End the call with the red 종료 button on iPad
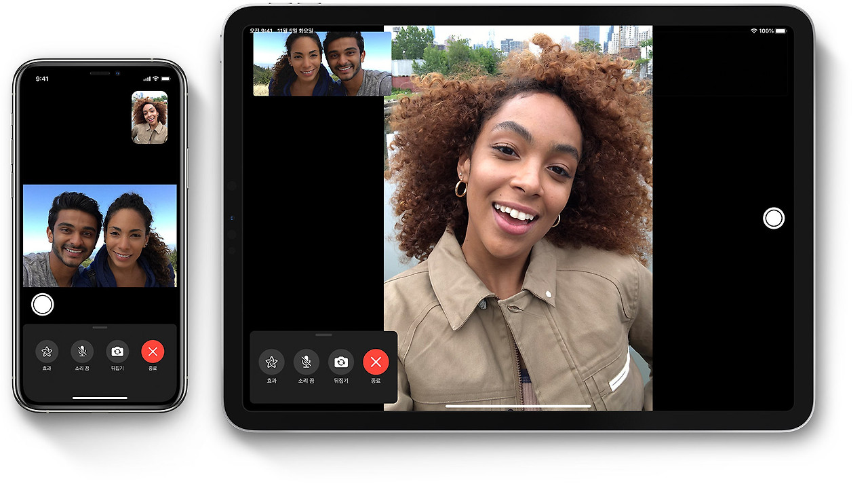This screenshot has height=490, width=868. click(376, 361)
